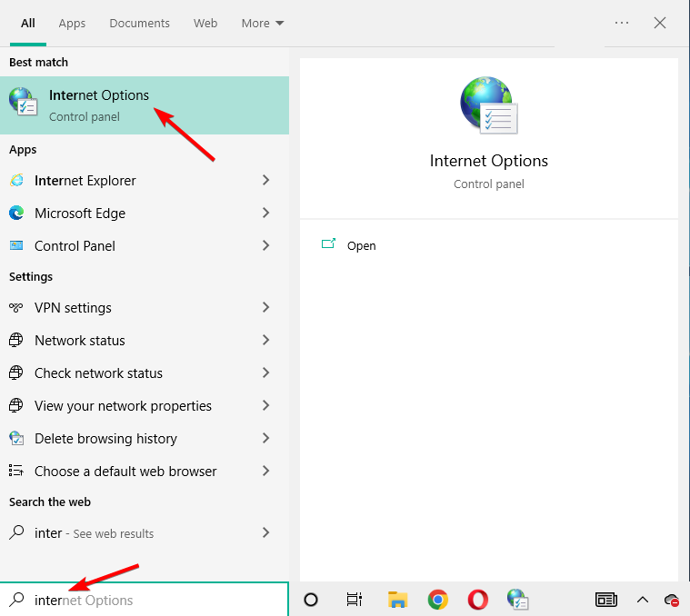Click Internet Options title in preview pane

click(x=489, y=161)
